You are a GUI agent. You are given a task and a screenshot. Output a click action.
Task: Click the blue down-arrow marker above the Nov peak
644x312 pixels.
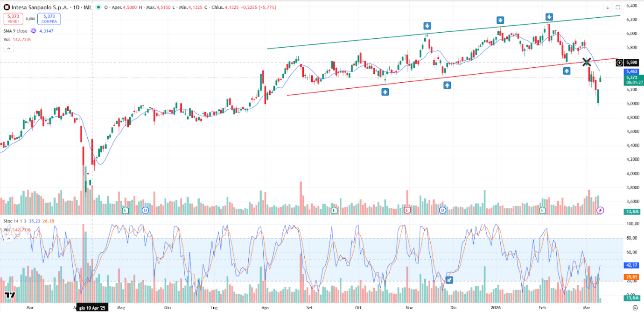click(x=427, y=26)
